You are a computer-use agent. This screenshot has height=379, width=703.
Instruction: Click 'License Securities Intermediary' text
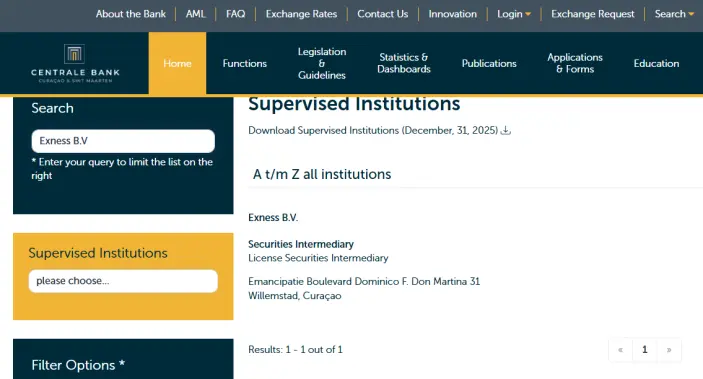318,258
